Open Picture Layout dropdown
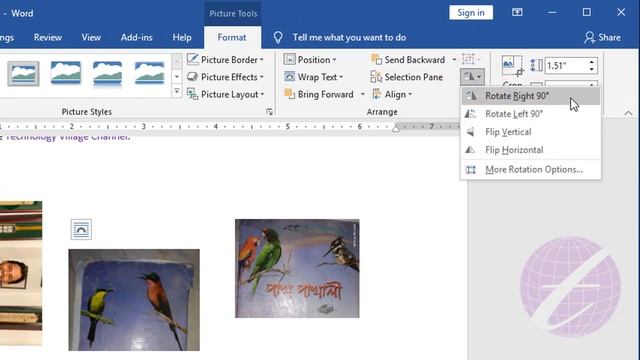This screenshot has height=360, width=640. click(x=225, y=94)
